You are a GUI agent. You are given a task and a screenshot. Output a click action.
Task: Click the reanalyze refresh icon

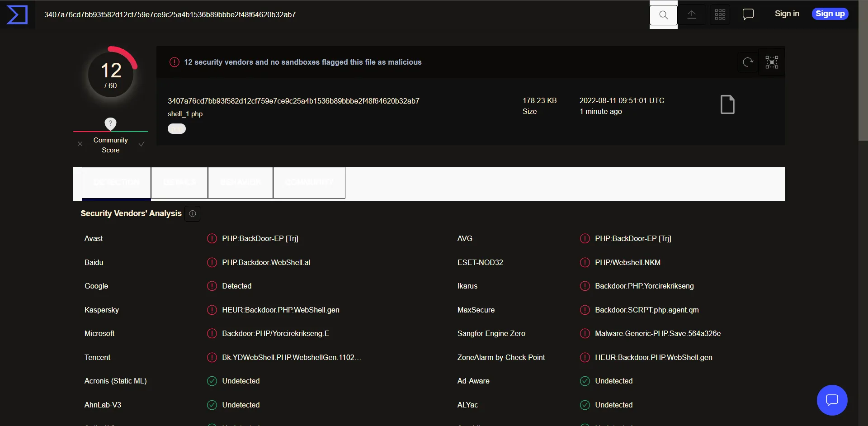pos(748,62)
